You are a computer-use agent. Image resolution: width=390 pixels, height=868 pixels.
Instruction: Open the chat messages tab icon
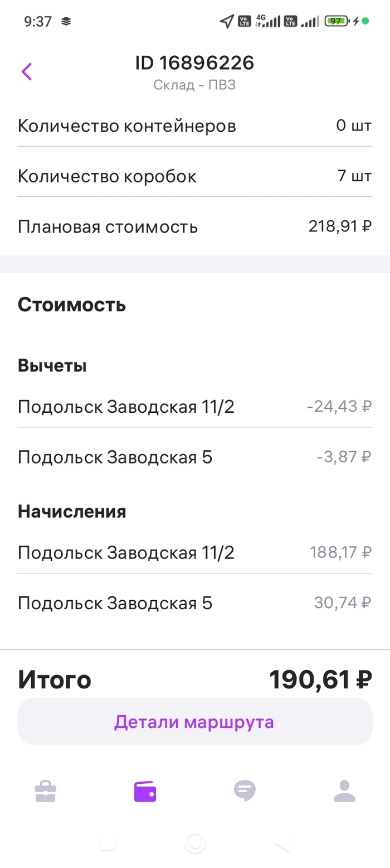[x=245, y=791]
